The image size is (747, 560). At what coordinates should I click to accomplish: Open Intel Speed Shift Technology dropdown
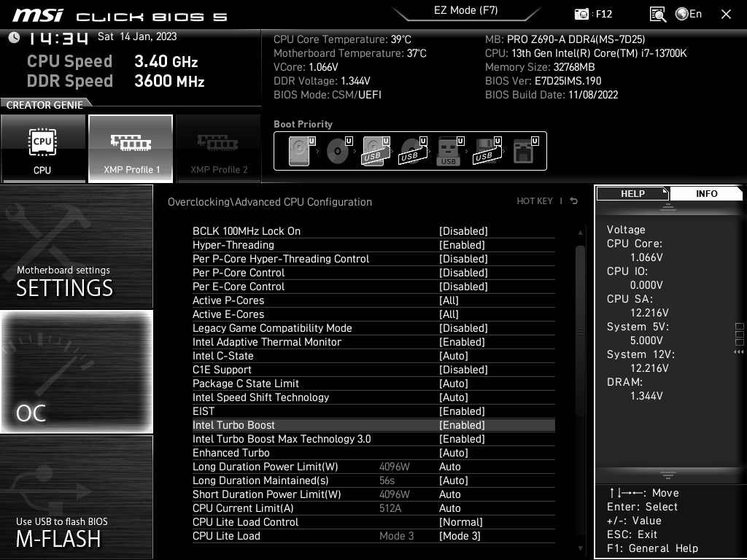pos(454,397)
